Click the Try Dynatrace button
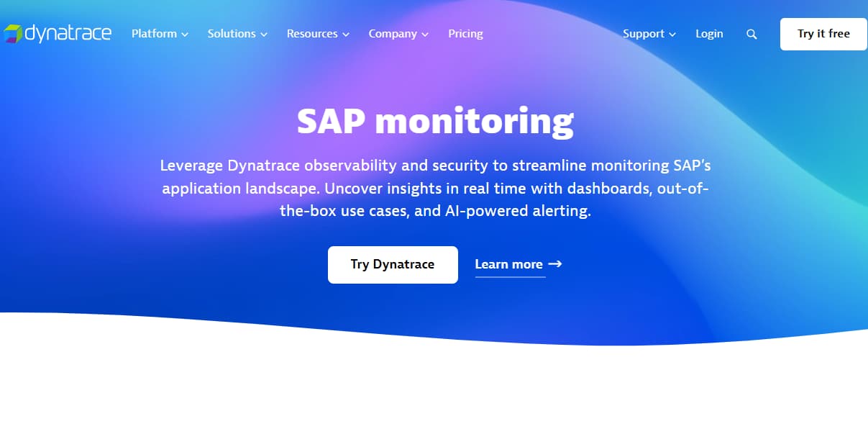Image resolution: width=868 pixels, height=442 pixels. pyautogui.click(x=393, y=264)
